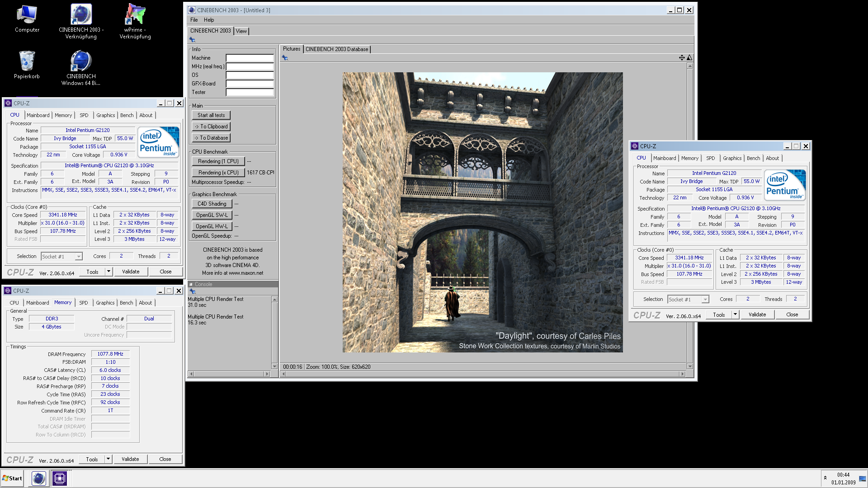
Task: Click the Machine input field
Action: 250,58
